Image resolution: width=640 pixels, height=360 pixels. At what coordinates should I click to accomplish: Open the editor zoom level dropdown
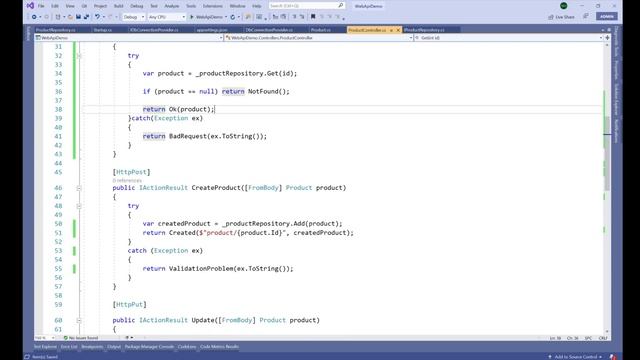click(x=45, y=338)
